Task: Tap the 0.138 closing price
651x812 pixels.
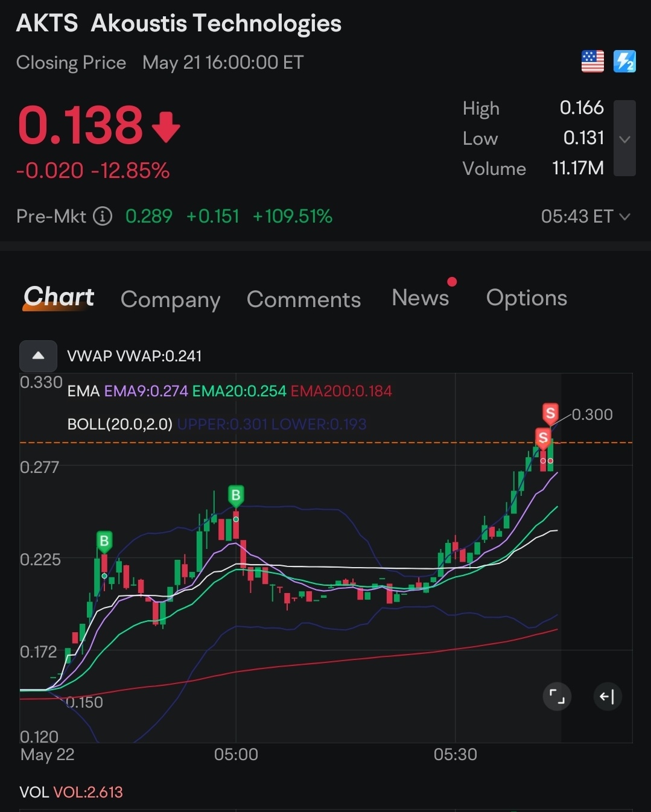Action: pos(80,125)
